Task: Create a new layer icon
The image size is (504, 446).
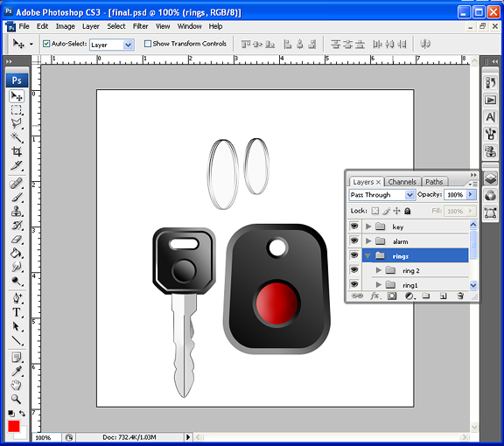Action: pos(443,296)
